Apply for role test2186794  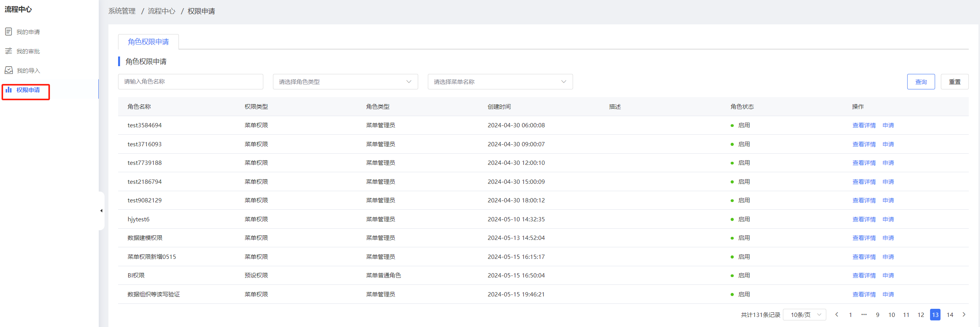(x=888, y=182)
